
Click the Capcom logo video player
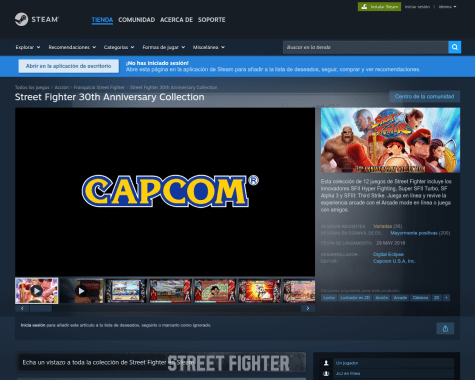click(165, 192)
